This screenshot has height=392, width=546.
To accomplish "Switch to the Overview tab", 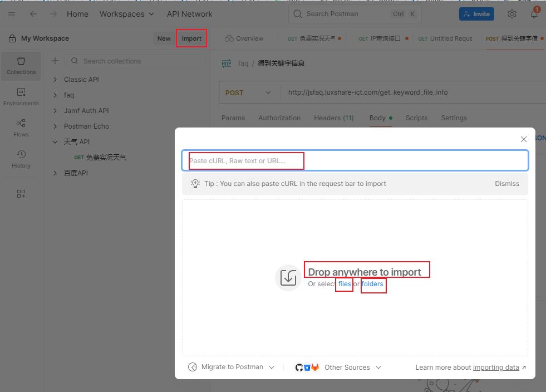I will (244, 38).
